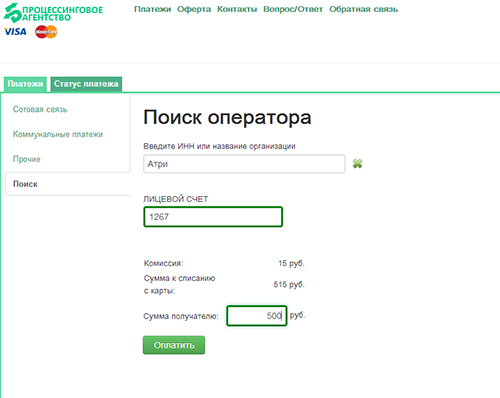Select Сотовая связь category

(x=40, y=109)
